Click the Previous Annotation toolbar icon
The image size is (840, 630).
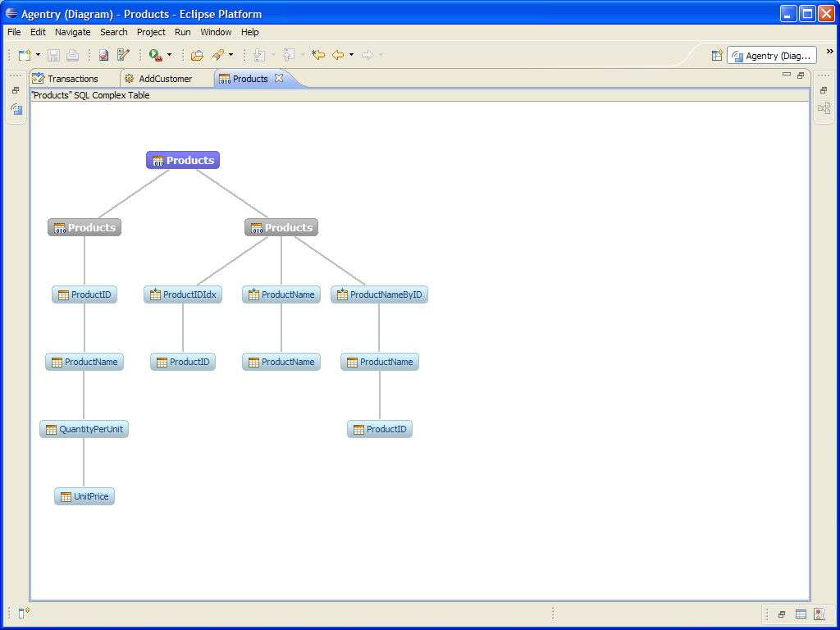point(290,55)
